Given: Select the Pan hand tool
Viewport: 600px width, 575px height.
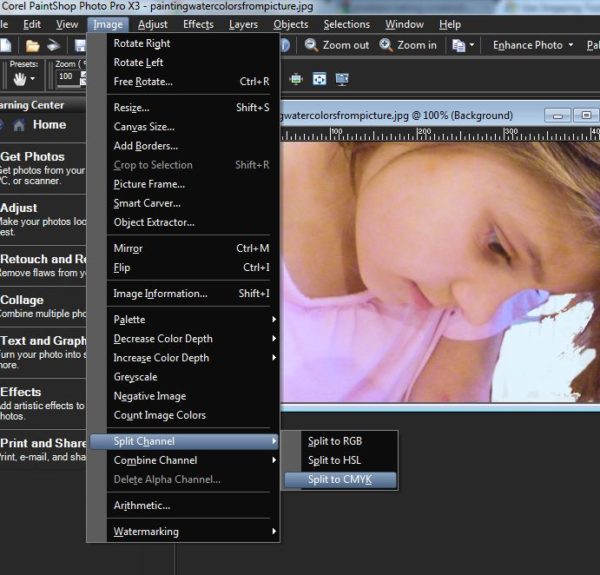Looking at the screenshot, I should click(x=19, y=78).
